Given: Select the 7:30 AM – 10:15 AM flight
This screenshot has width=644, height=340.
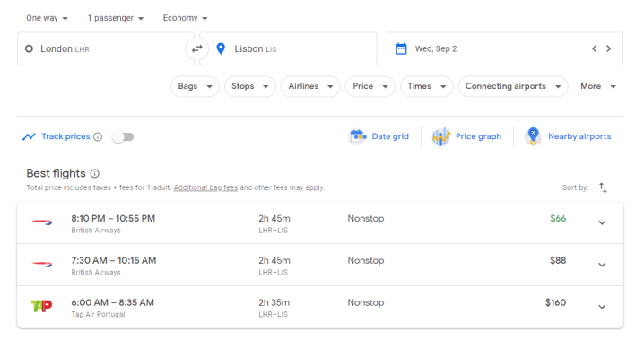Looking at the screenshot, I should [320, 265].
